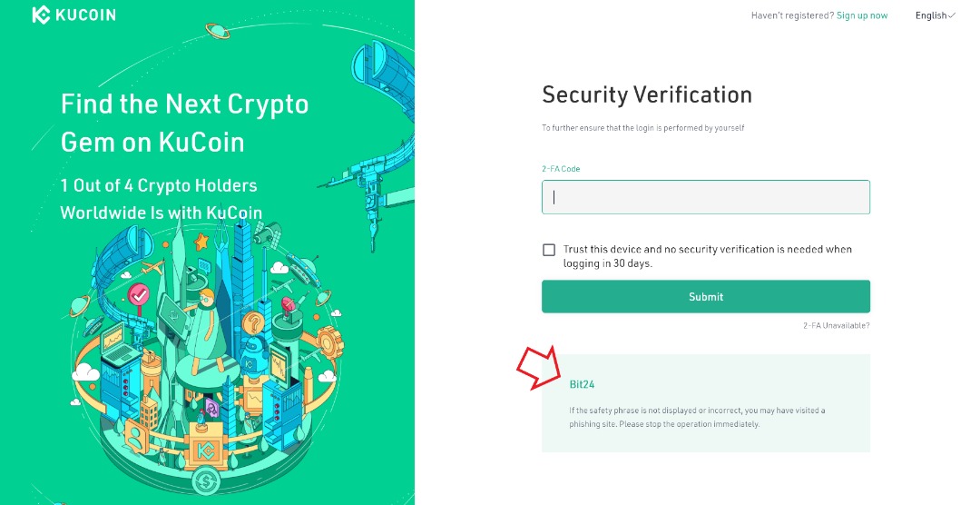The width and height of the screenshot is (980, 505).
Task: Click the red arrow pointing at Bit24
Action: coord(537,366)
